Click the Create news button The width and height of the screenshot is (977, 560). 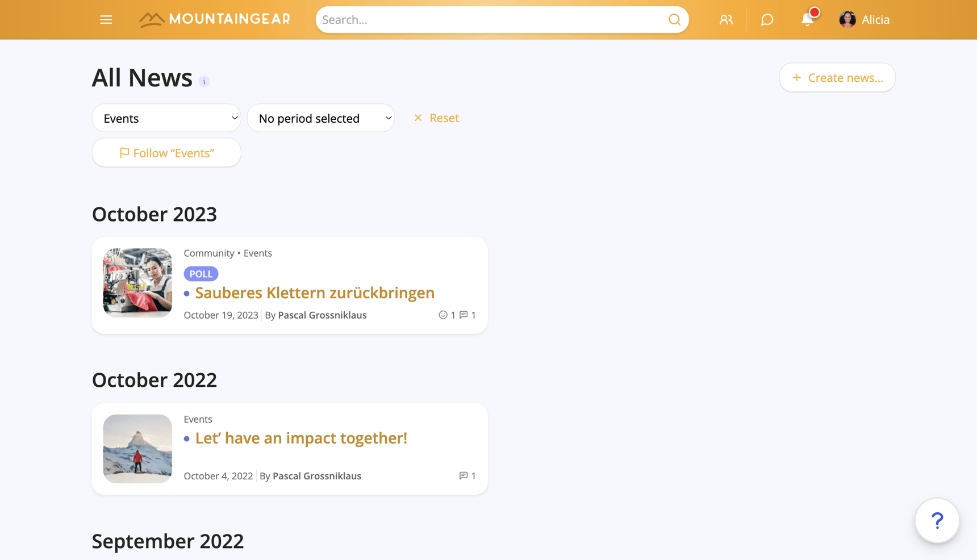pyautogui.click(x=837, y=78)
